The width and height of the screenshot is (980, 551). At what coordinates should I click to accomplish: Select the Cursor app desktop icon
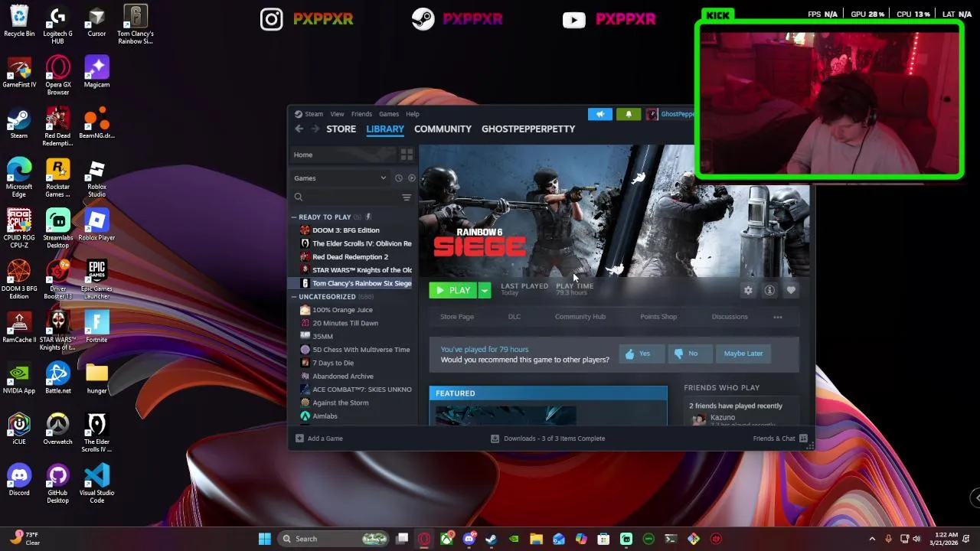point(96,21)
